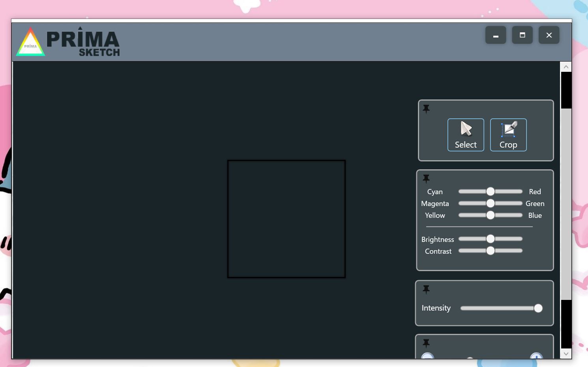Select the arrow Select tool
The image size is (588, 367).
pos(466,135)
